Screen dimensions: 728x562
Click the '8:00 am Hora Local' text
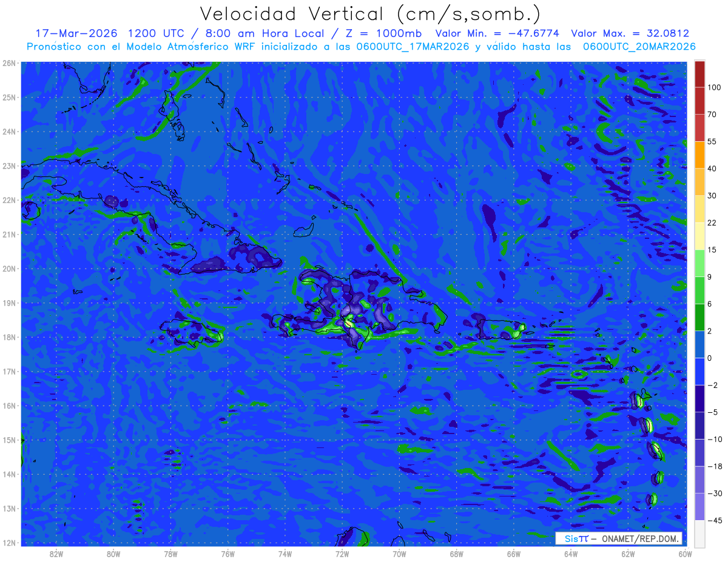(x=264, y=33)
